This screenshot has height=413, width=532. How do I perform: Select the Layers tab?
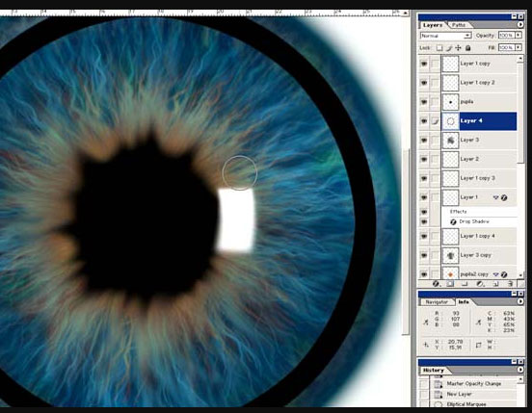tap(433, 25)
